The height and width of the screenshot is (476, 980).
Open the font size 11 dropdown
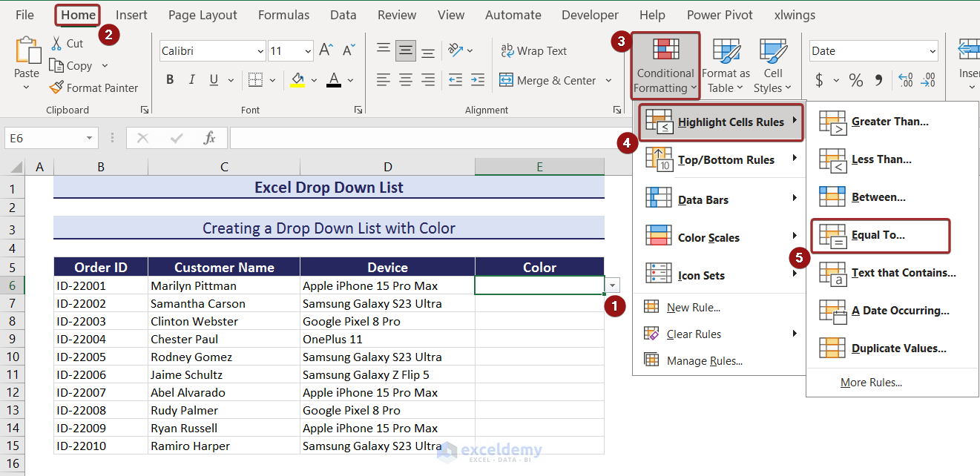pyautogui.click(x=308, y=51)
